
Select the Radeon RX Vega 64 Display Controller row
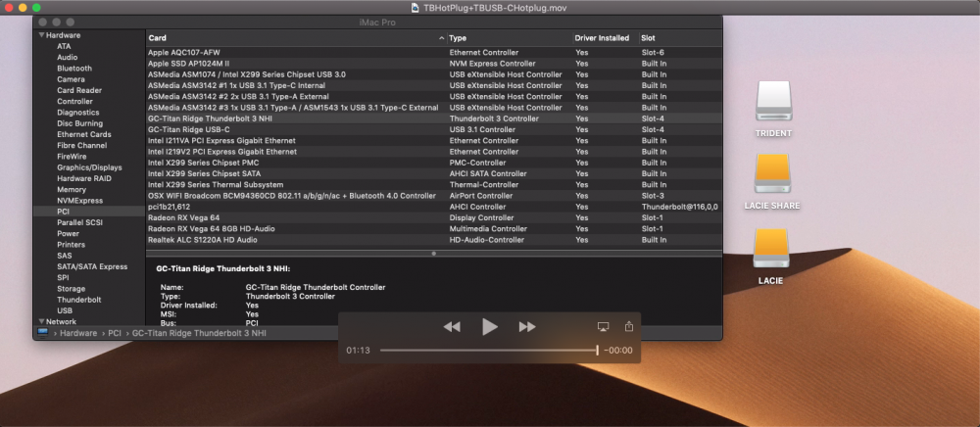coord(434,217)
